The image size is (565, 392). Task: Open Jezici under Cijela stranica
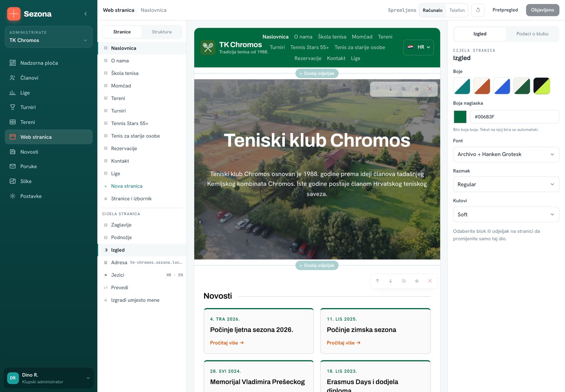coord(142,275)
